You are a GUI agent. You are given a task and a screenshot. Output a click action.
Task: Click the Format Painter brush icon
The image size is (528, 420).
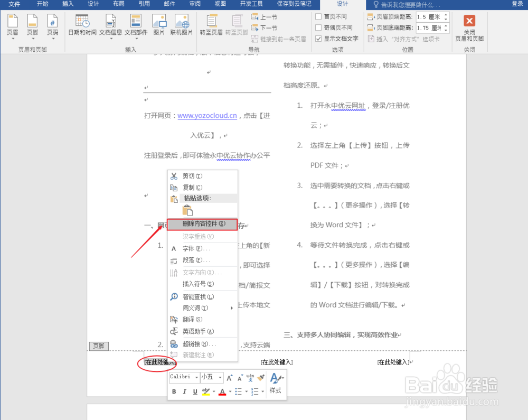pyautogui.click(x=261, y=378)
